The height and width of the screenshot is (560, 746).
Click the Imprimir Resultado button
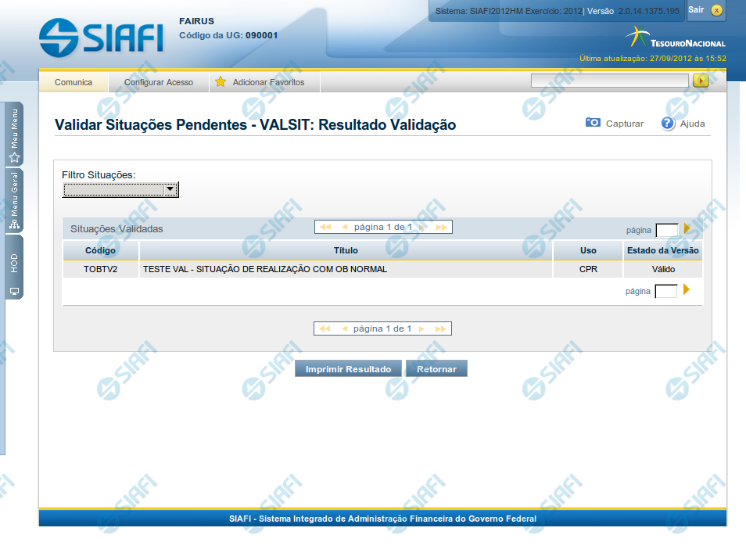(x=348, y=369)
